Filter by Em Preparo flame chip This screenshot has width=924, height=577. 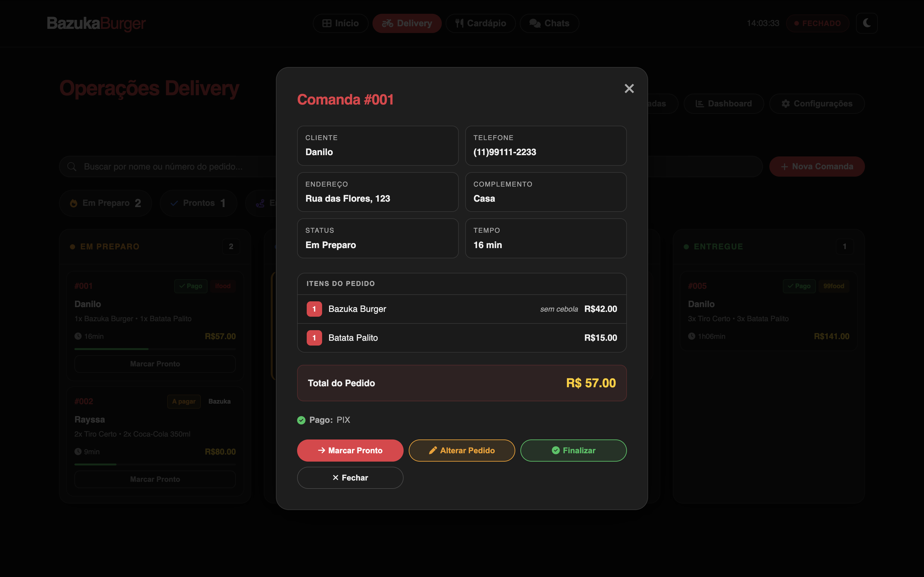coord(105,203)
